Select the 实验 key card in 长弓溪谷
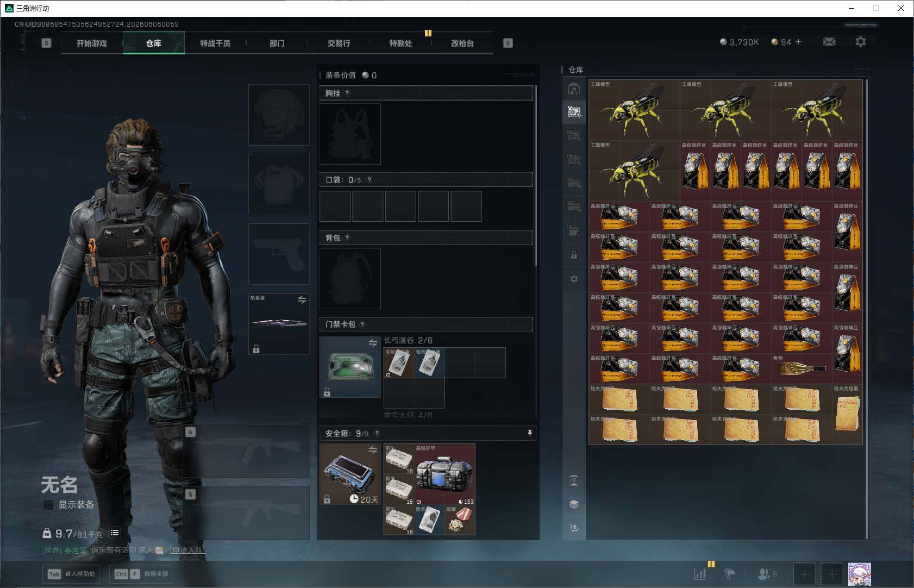The height and width of the screenshot is (588, 914). tap(399, 362)
